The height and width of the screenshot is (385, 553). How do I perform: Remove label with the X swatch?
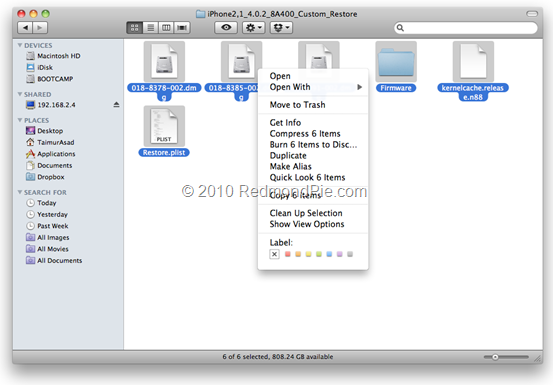[274, 254]
